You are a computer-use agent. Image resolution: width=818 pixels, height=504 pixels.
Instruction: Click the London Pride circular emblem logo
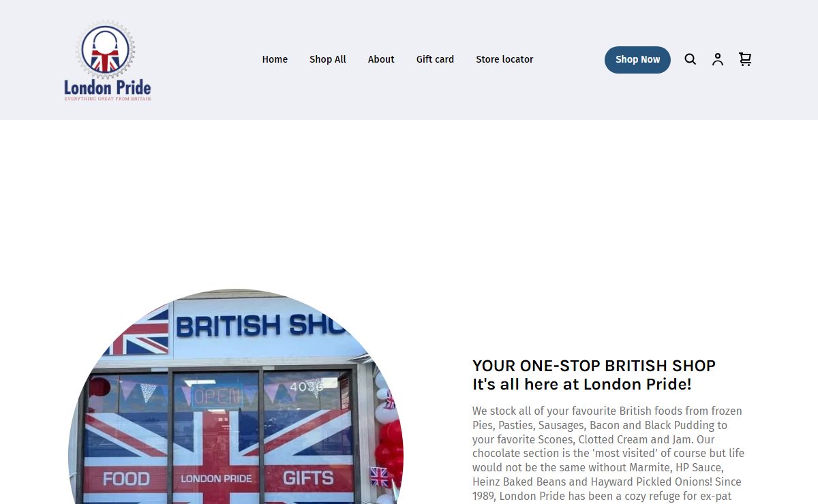106,49
